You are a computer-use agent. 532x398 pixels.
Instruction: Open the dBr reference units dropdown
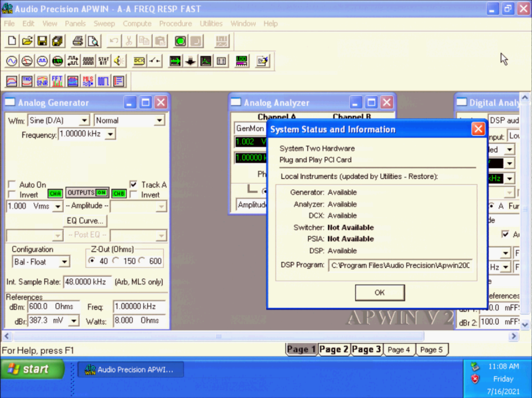74,321
